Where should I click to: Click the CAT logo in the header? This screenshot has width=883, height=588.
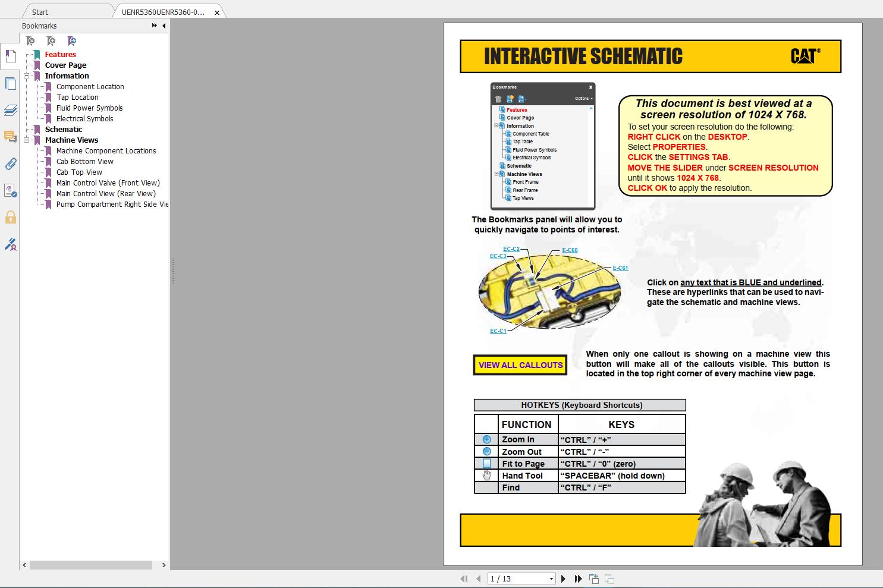[806, 56]
